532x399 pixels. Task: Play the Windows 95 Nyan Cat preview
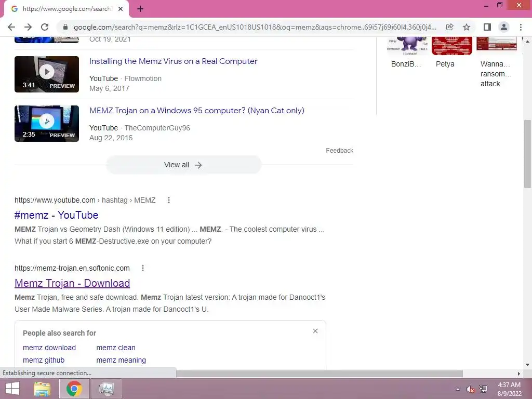pyautogui.click(x=46, y=124)
